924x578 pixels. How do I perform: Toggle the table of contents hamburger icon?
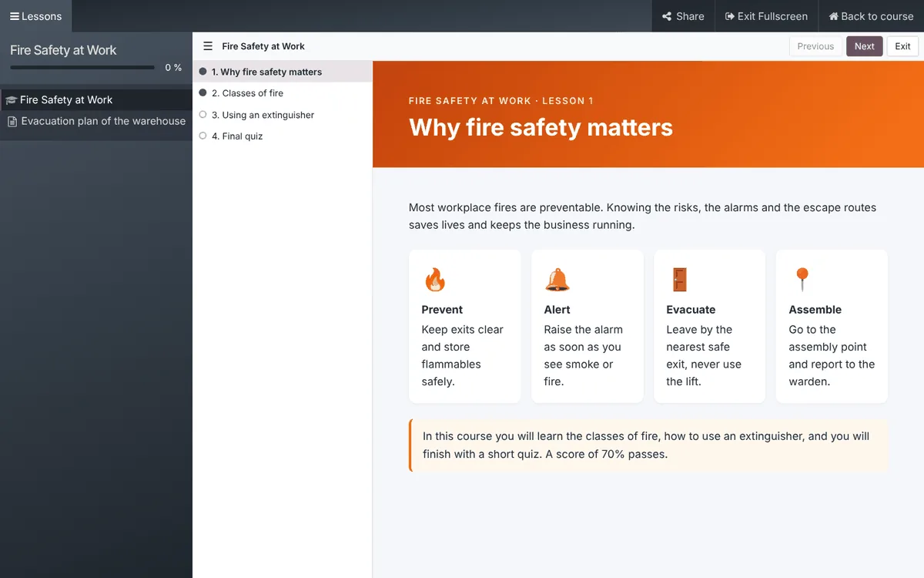pyautogui.click(x=208, y=46)
